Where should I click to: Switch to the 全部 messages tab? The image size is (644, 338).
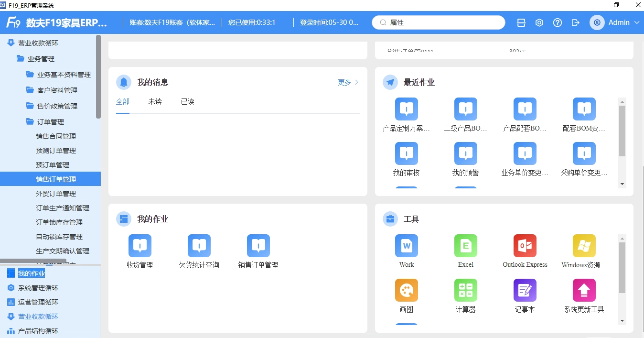click(123, 102)
